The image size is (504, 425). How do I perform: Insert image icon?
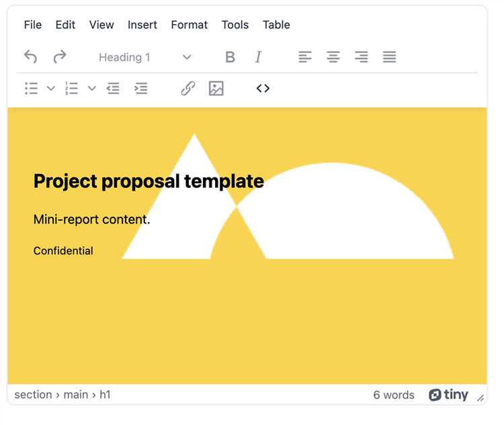tap(216, 88)
